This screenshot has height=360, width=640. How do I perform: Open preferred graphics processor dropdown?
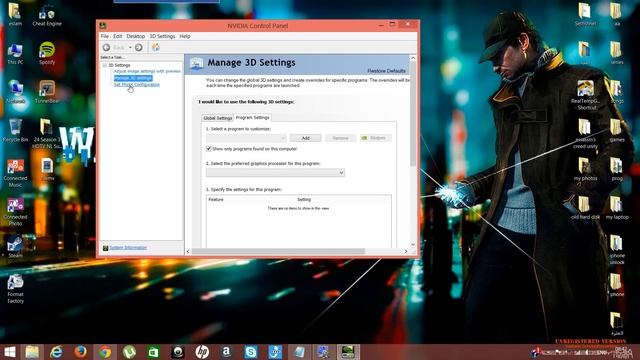point(275,173)
